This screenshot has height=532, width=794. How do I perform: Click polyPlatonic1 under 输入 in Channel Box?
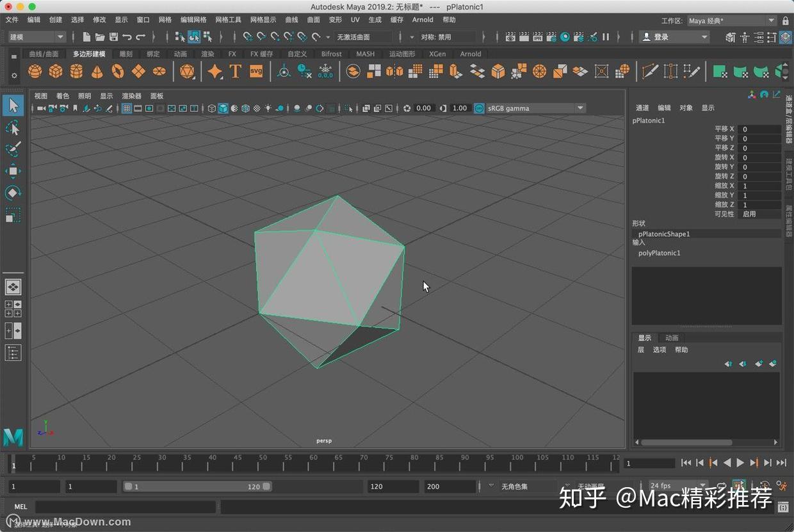click(x=660, y=253)
